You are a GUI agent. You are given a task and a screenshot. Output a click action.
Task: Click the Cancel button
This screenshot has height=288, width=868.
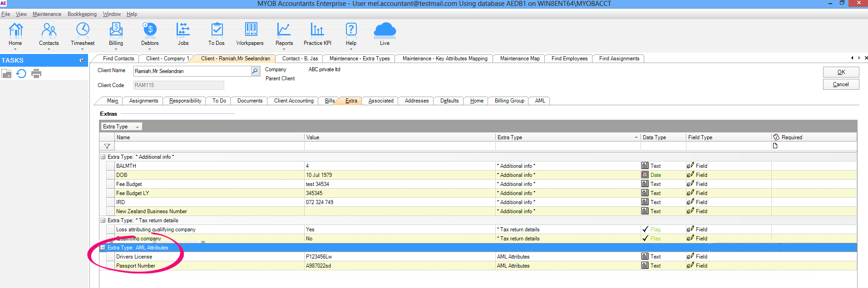click(840, 84)
